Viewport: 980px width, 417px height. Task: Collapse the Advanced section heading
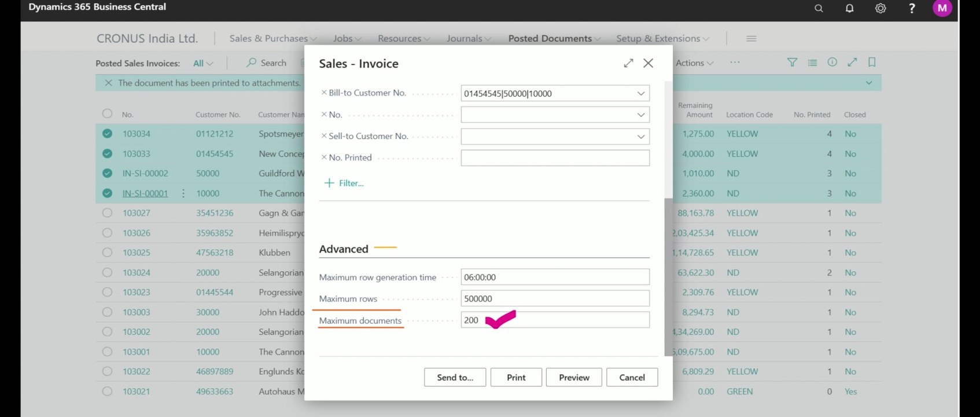[x=344, y=249]
